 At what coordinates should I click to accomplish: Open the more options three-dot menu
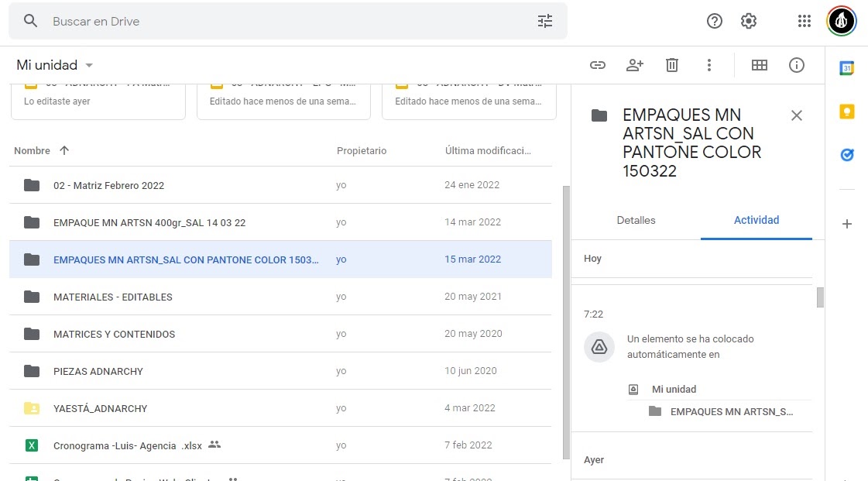(x=709, y=66)
